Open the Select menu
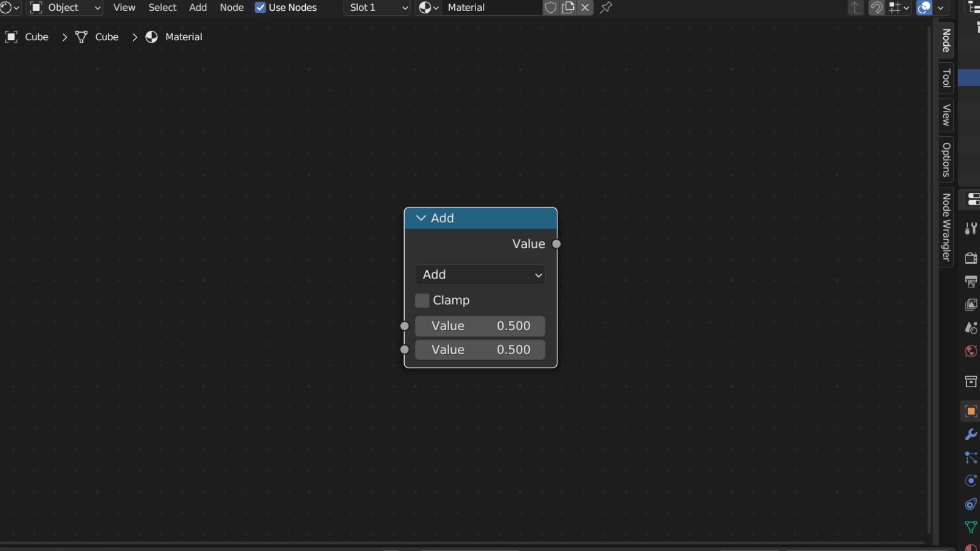 (162, 8)
